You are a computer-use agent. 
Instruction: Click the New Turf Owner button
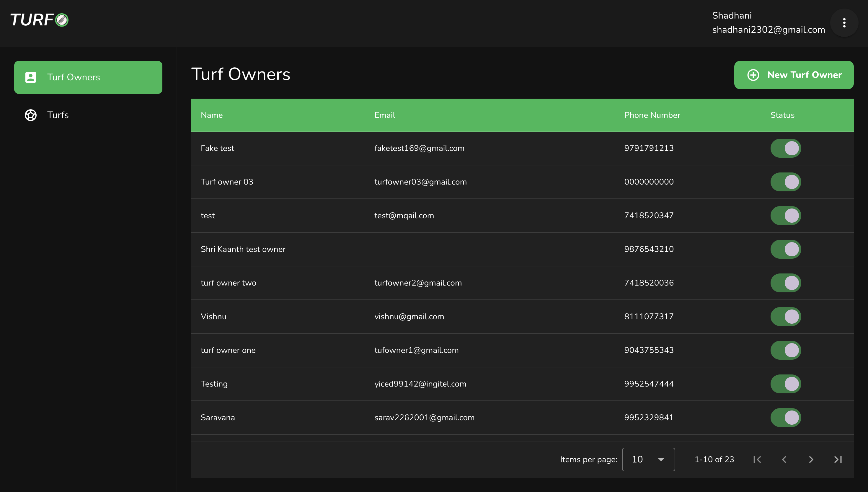click(794, 75)
